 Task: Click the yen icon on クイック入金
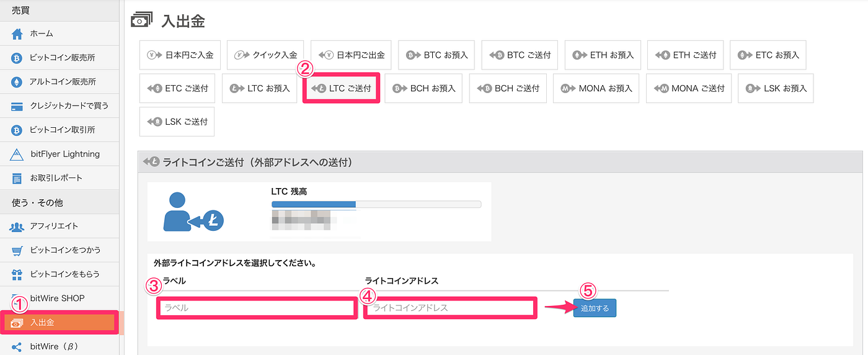[x=242, y=55]
